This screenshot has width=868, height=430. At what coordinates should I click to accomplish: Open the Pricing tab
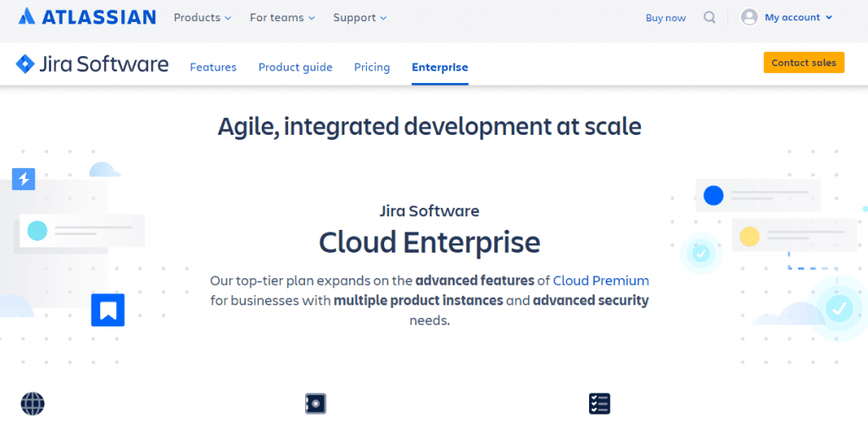372,68
